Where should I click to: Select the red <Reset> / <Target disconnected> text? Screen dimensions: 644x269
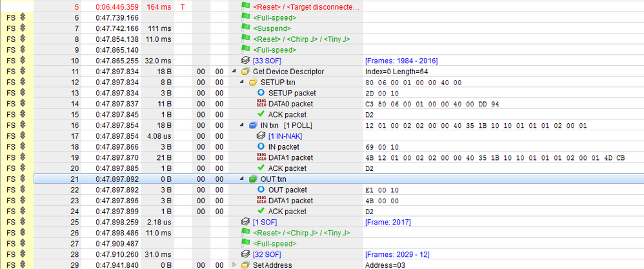coord(307,7)
